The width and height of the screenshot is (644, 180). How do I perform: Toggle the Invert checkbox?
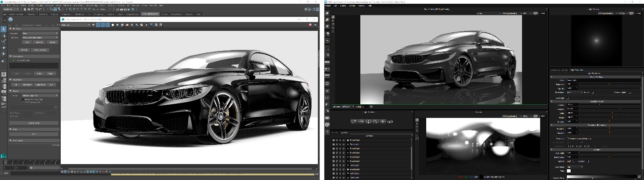tap(593, 92)
